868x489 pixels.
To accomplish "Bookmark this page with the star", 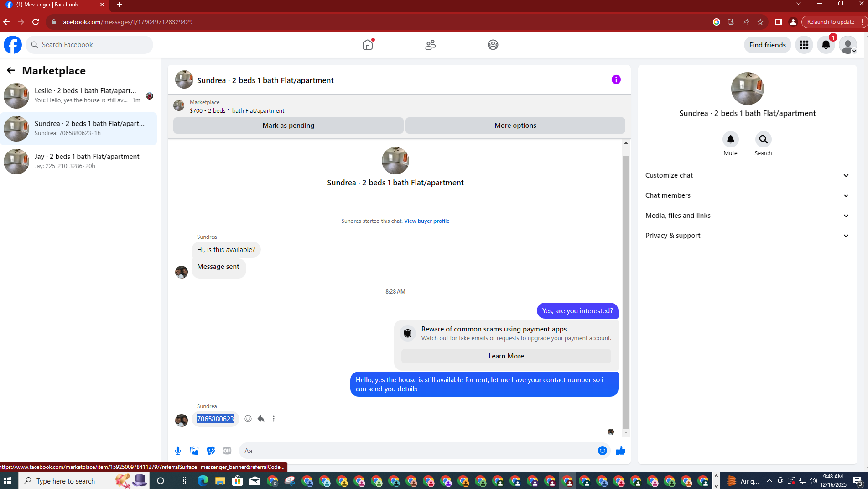I will pyautogui.click(x=760, y=22).
